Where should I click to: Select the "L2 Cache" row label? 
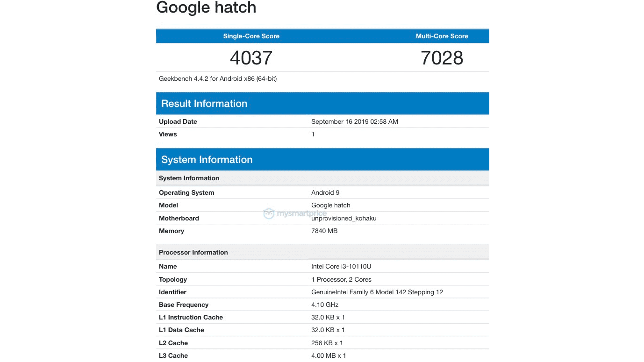(173, 343)
